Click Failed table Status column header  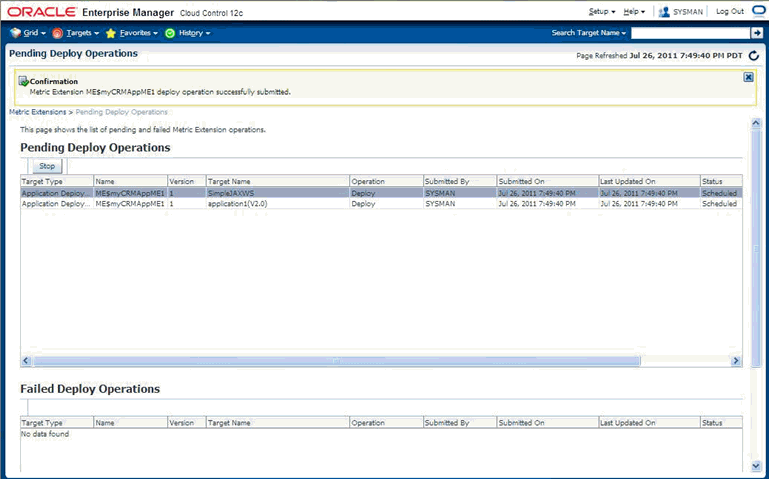click(721, 423)
